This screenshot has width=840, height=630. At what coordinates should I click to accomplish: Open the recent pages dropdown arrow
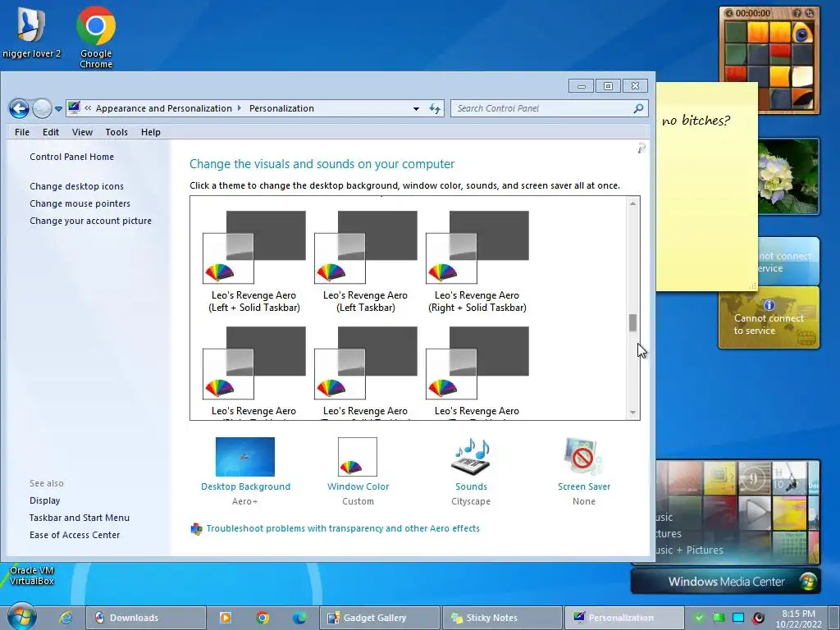click(x=58, y=109)
